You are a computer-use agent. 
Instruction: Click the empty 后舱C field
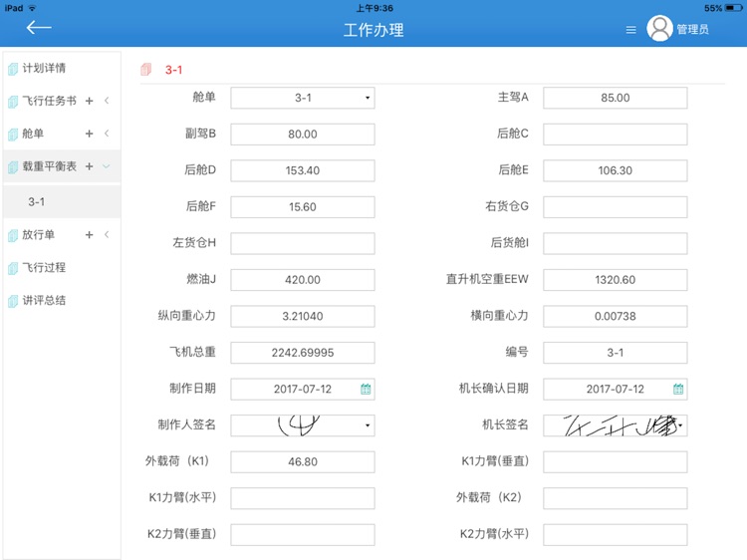pyautogui.click(x=616, y=135)
